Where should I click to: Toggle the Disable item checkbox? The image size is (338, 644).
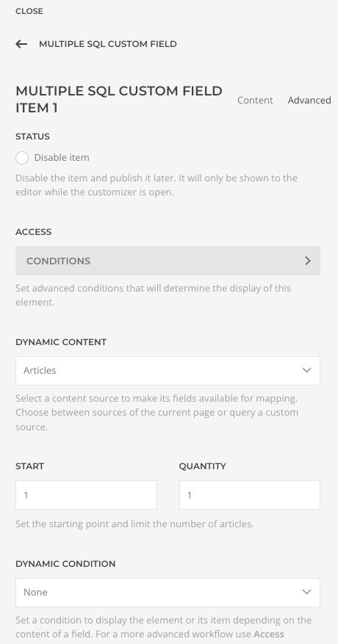[22, 158]
